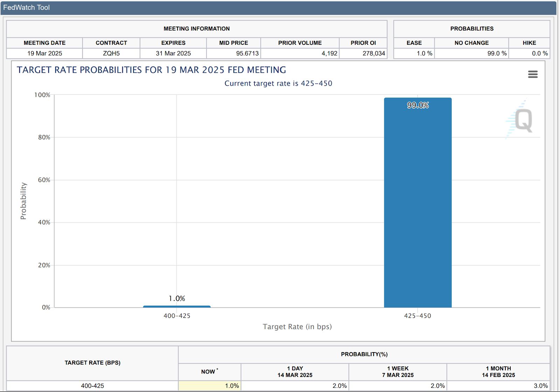Screen dimensions: 560x392
Task: Click the prior OI value 278,034
Action: click(373, 53)
